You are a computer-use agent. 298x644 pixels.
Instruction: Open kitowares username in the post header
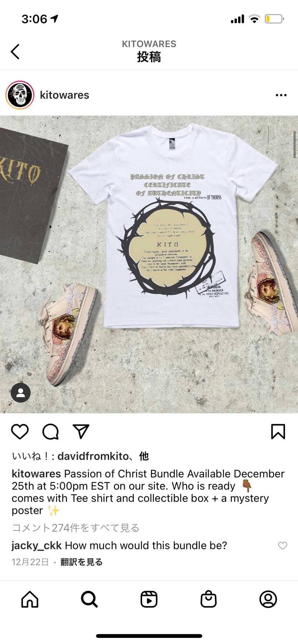[65, 95]
